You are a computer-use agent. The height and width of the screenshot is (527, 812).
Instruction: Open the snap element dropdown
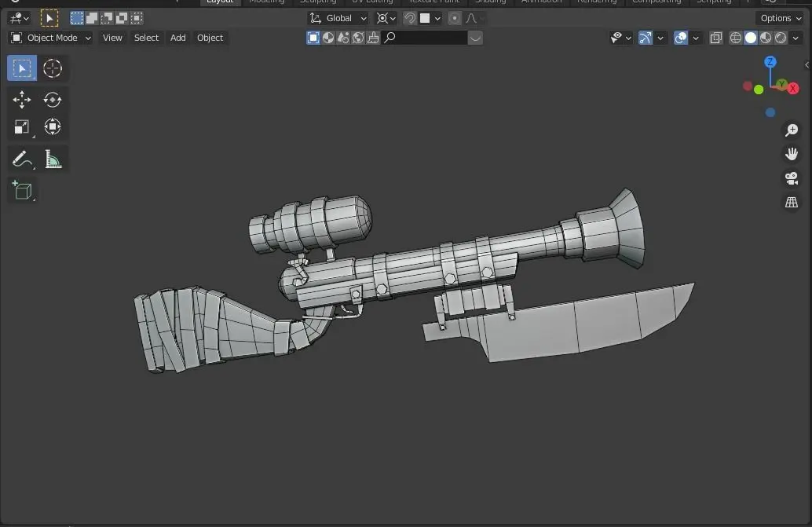click(x=430, y=19)
